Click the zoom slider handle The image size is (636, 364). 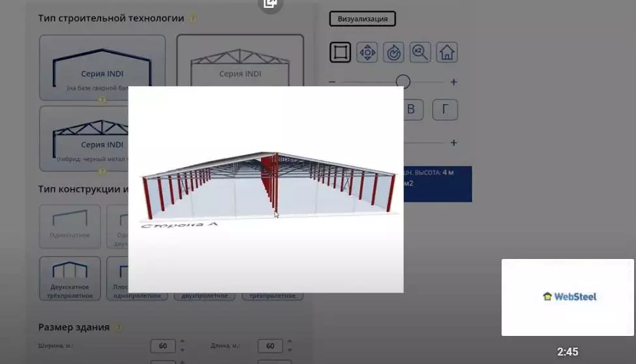pos(403,82)
